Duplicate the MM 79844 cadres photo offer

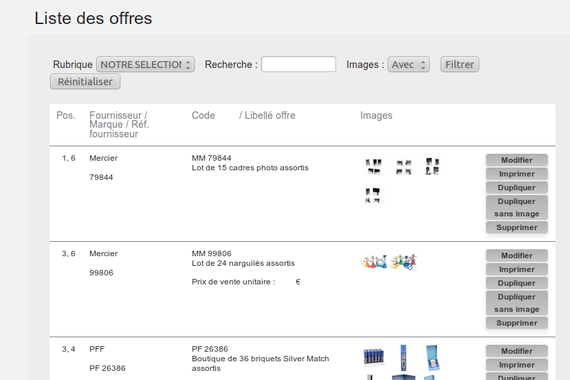(517, 188)
